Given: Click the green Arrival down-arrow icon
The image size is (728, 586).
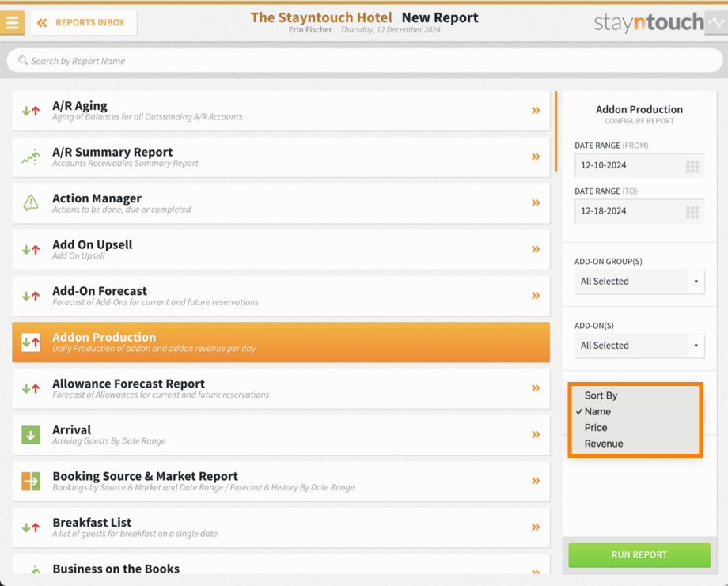Looking at the screenshot, I should (x=31, y=435).
